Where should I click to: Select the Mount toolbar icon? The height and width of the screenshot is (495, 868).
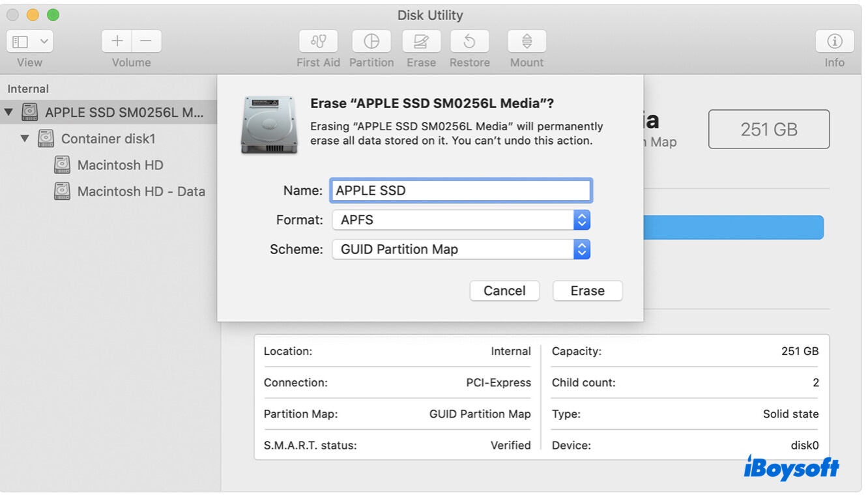pyautogui.click(x=527, y=41)
